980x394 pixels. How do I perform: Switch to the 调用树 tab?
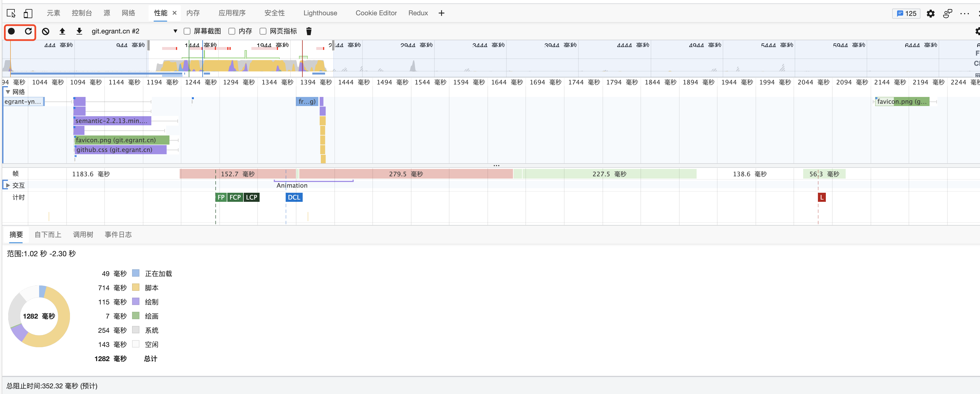click(x=83, y=234)
